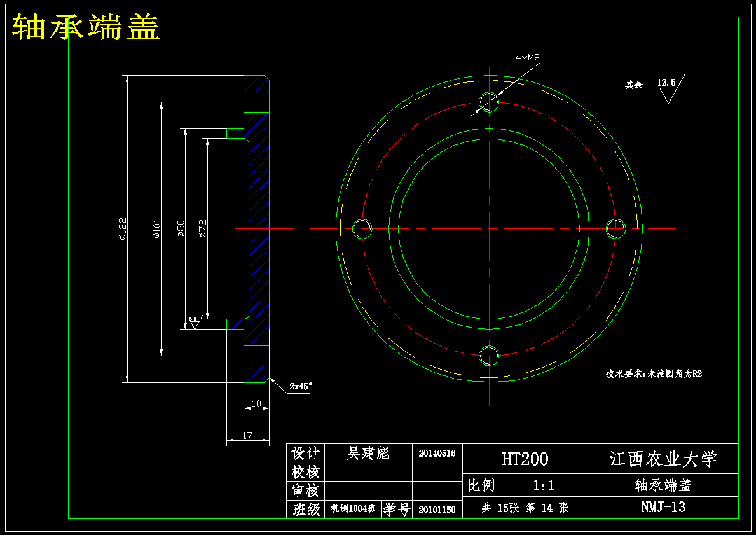Click the 1:1 scale value
Image resolution: width=756 pixels, height=535 pixels.
pos(544,485)
